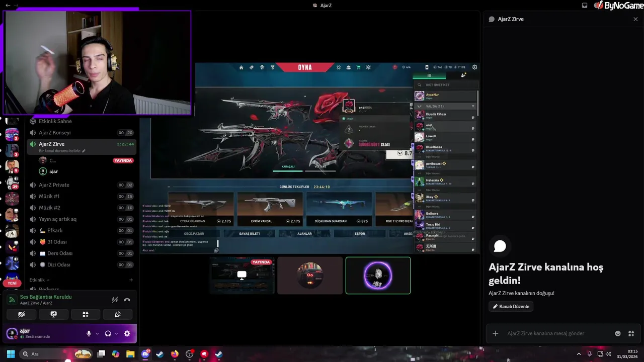Open File Explorer from taskbar
The height and width of the screenshot is (362, 644).
[x=130, y=354]
